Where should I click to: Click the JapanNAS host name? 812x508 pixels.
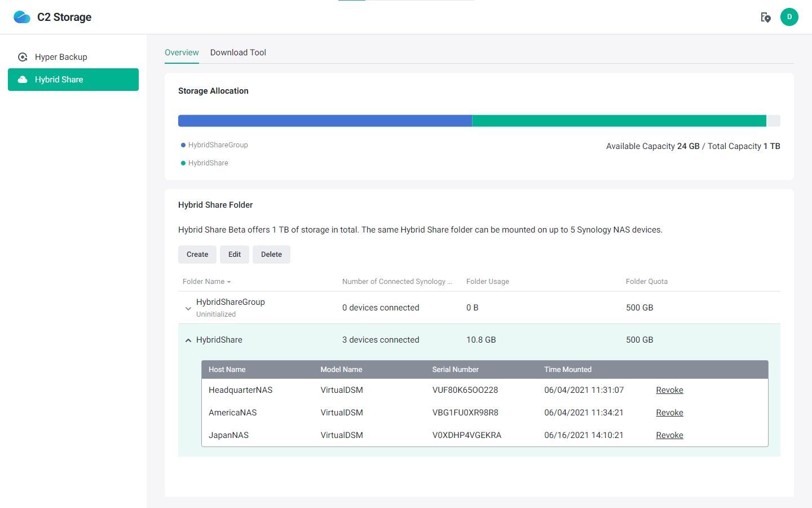[x=228, y=435]
